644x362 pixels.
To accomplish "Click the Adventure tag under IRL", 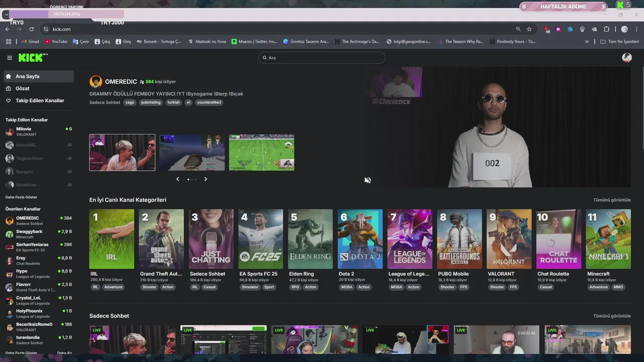I will tap(113, 287).
